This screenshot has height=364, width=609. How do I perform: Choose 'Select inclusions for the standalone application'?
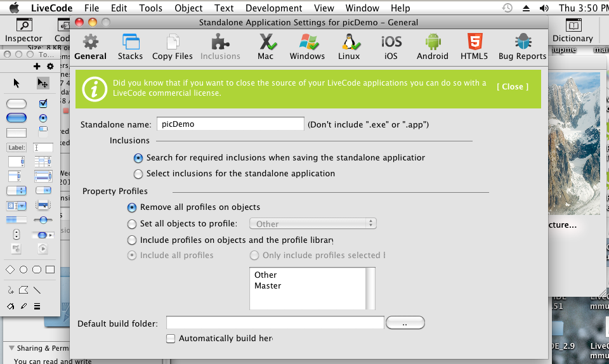(138, 174)
